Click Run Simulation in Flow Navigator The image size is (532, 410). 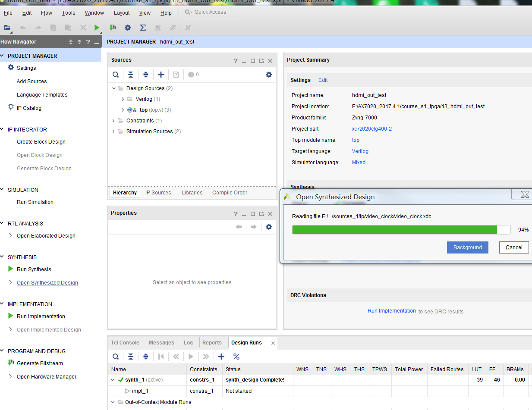click(35, 202)
